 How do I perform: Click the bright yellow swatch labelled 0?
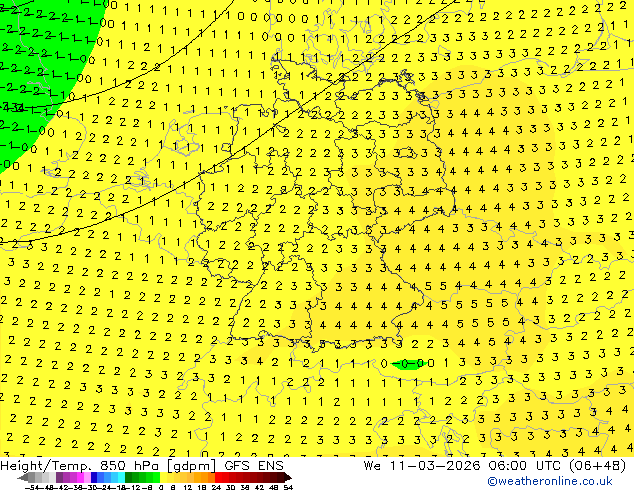pos(163,478)
